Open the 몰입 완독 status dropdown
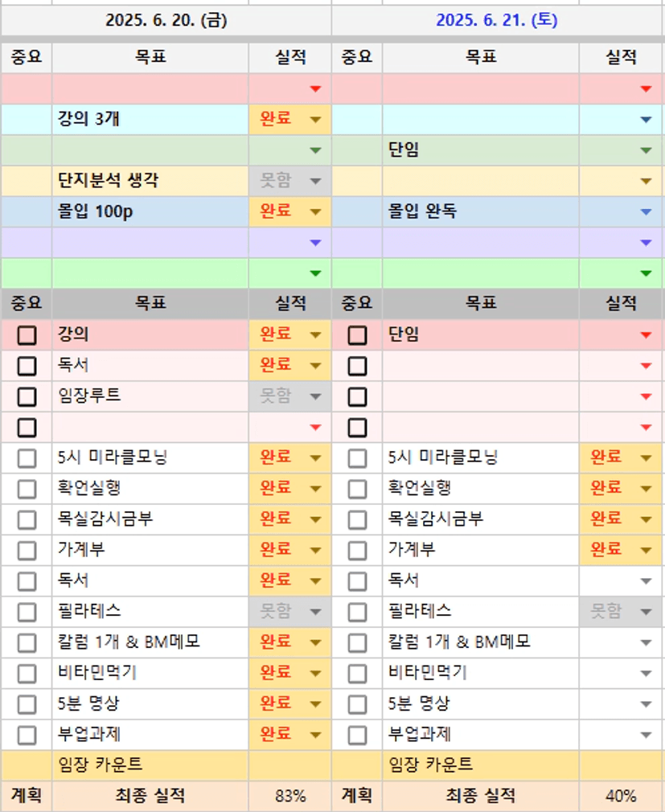 pos(646,212)
